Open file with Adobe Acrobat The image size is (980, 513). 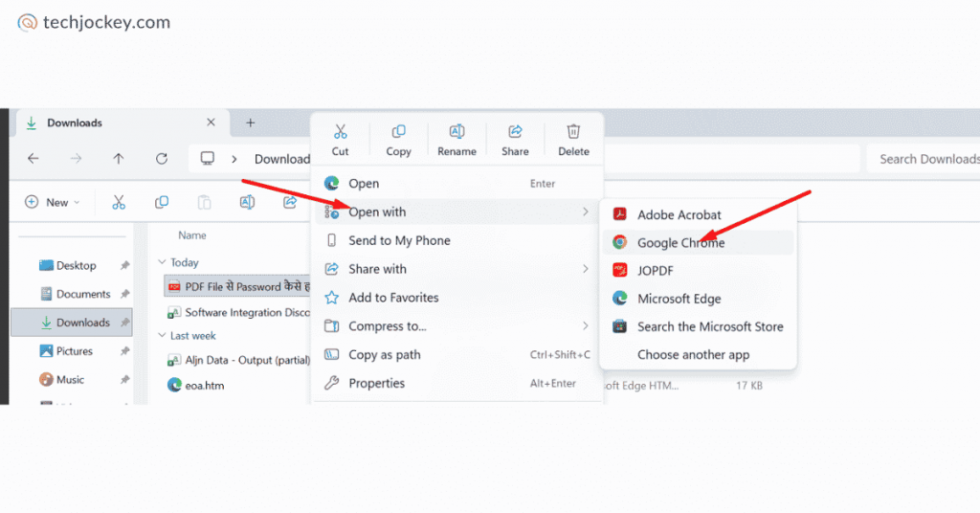pos(698,215)
